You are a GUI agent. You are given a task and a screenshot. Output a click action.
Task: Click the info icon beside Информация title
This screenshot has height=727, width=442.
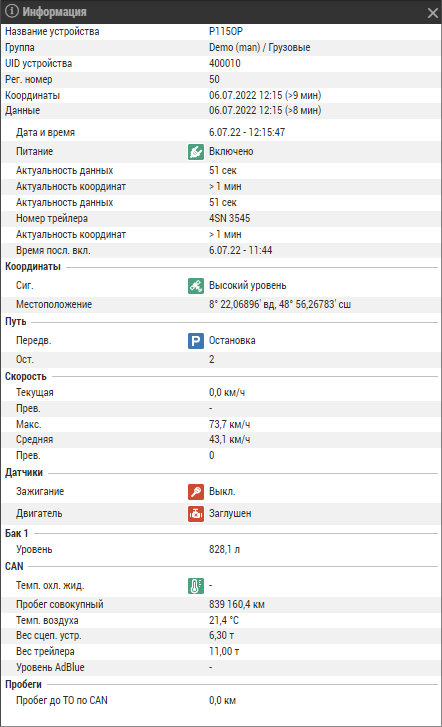point(12,11)
